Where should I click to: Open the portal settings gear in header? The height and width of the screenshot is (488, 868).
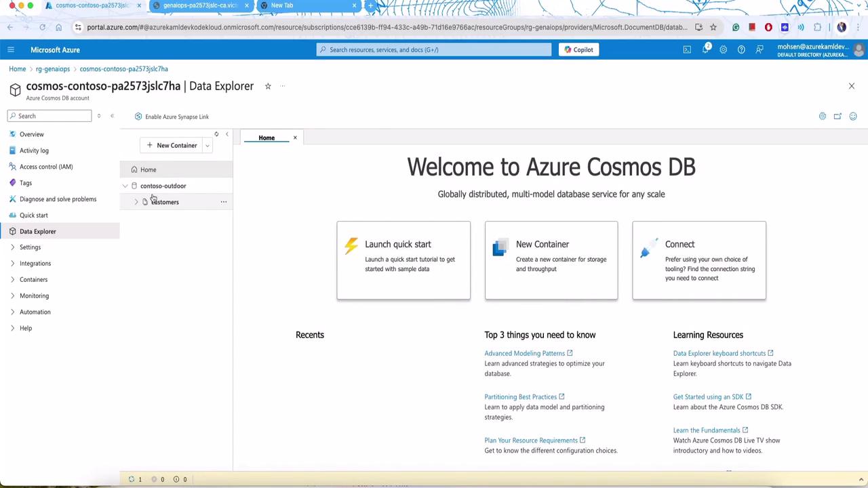pyautogui.click(x=723, y=49)
